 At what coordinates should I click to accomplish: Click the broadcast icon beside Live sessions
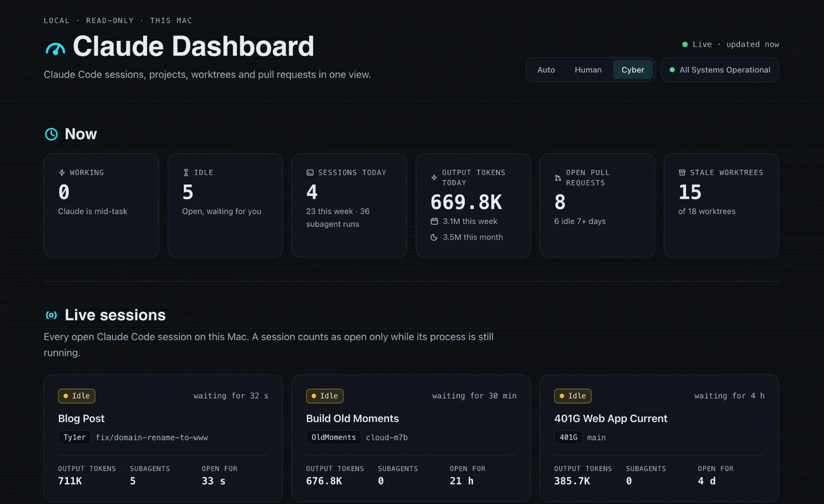pos(51,315)
